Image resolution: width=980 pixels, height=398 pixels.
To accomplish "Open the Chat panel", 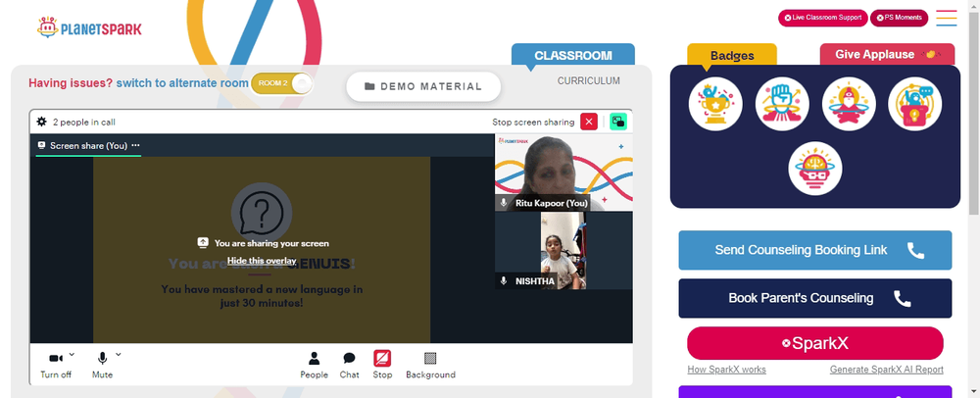I will pyautogui.click(x=350, y=365).
